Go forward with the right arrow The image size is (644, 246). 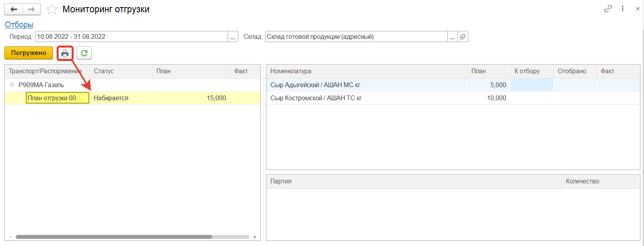coord(32,9)
